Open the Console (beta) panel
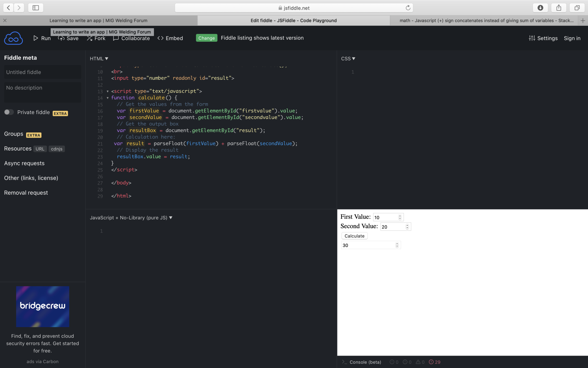The width and height of the screenshot is (588, 368). point(361,362)
